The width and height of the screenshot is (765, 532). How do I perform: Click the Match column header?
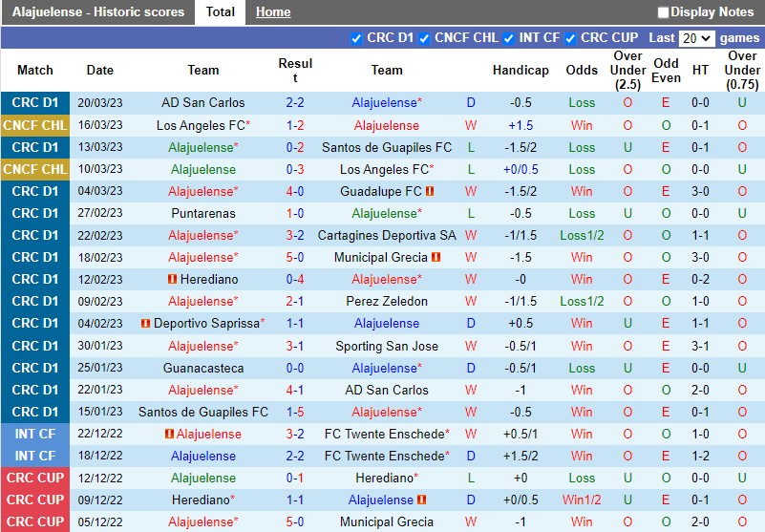tap(35, 71)
